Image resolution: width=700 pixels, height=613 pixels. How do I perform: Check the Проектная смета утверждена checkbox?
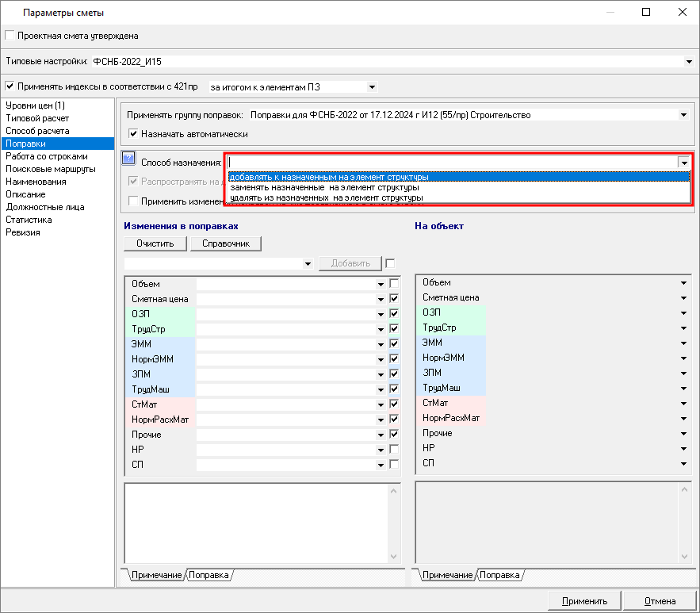coord(10,36)
